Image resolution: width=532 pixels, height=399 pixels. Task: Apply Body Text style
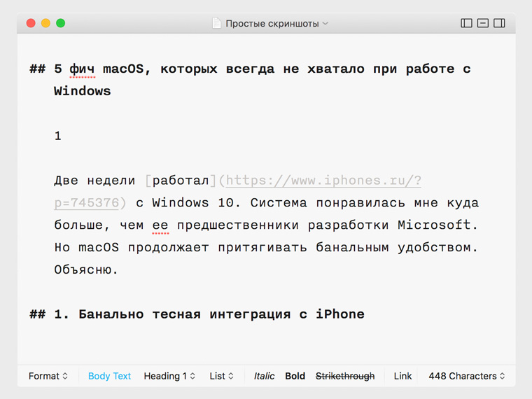(109, 376)
